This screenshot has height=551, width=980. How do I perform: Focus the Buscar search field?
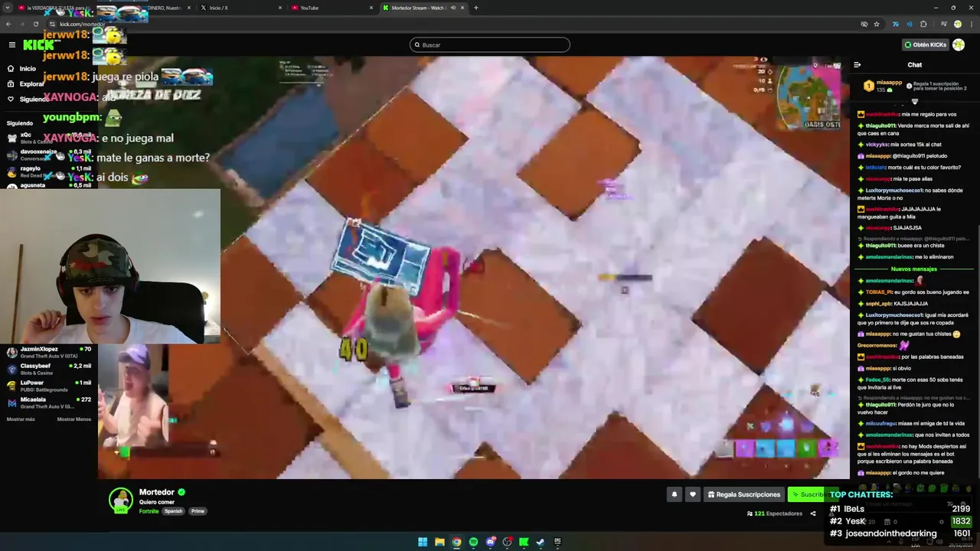tap(490, 45)
